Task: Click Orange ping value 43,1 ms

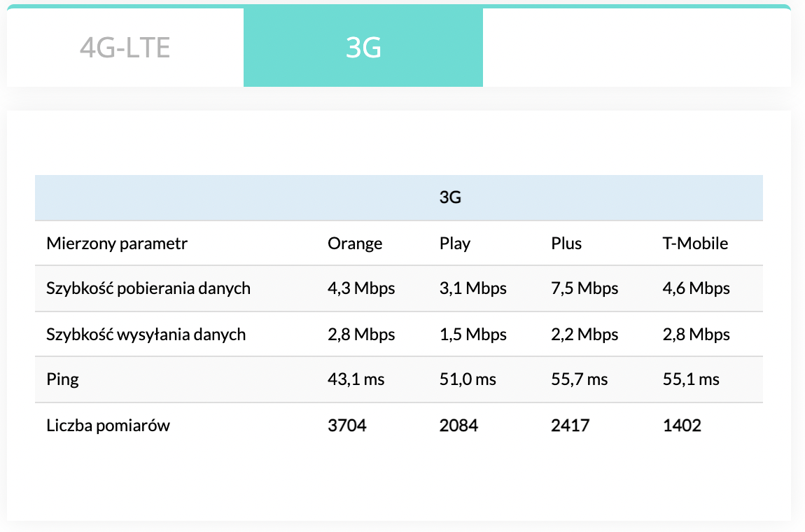Action: point(356,379)
